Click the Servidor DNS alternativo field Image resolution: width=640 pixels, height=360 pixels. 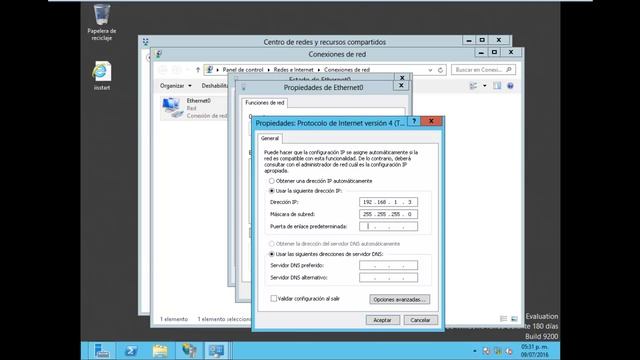point(388,278)
